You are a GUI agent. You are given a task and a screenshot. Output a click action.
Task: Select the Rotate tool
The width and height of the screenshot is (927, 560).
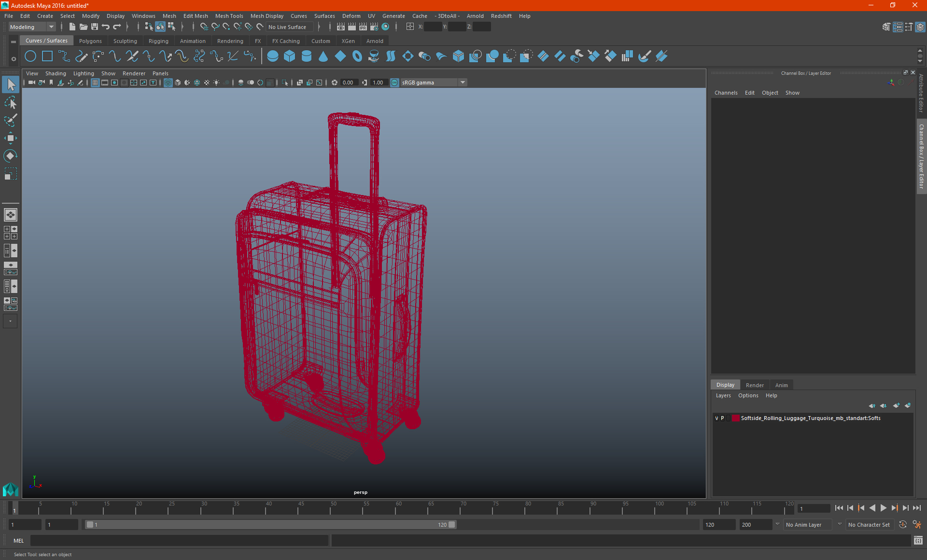point(10,156)
